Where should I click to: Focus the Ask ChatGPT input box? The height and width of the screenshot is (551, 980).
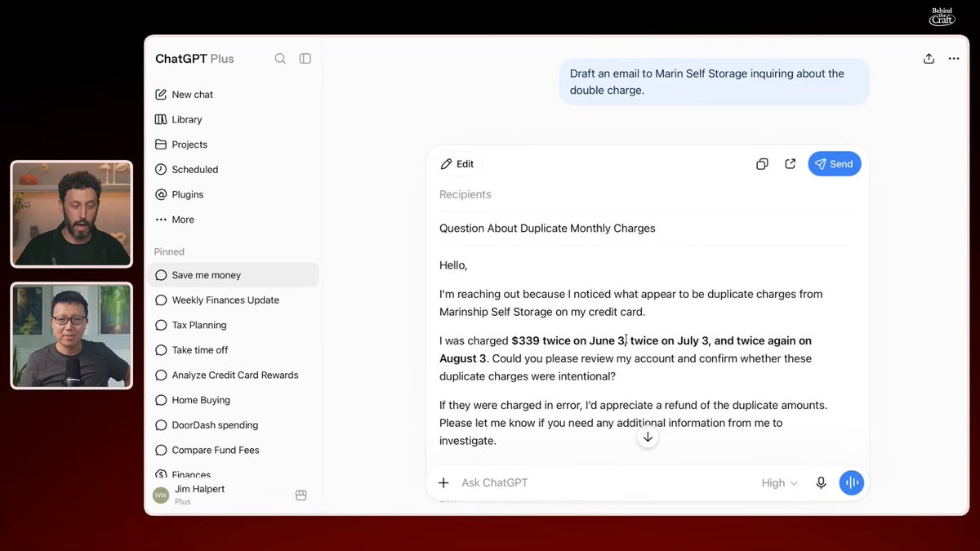(604, 483)
